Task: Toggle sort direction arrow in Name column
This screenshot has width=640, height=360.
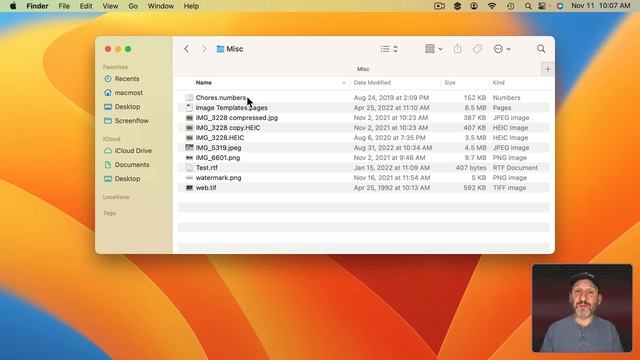Action: [x=344, y=83]
